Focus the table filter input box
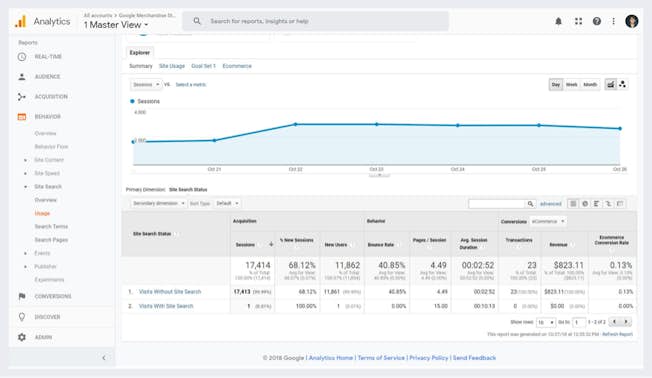652x378 pixels. pos(497,204)
